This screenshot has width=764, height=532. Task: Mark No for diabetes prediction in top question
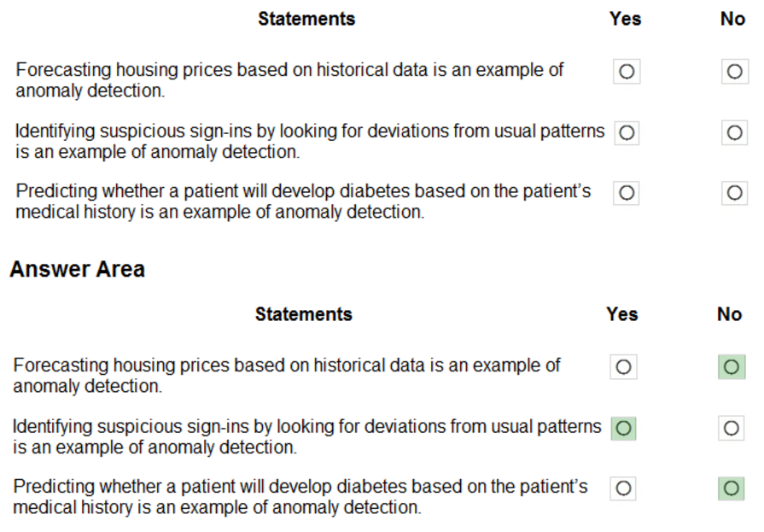point(734,194)
